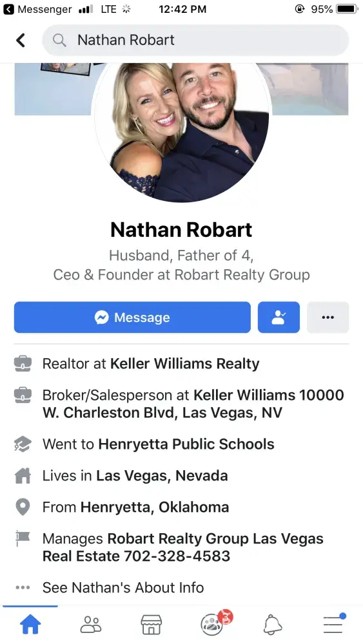Expand See Nathan's About Info

[123, 587]
